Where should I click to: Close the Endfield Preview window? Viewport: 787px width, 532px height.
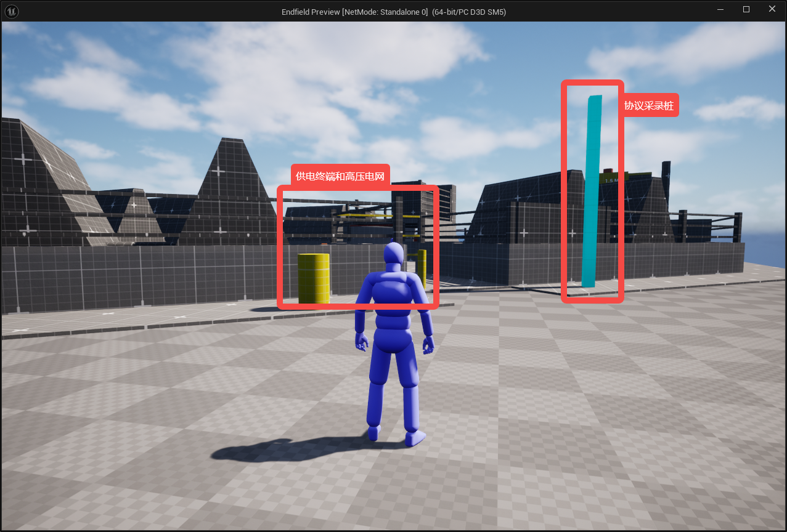(772, 9)
